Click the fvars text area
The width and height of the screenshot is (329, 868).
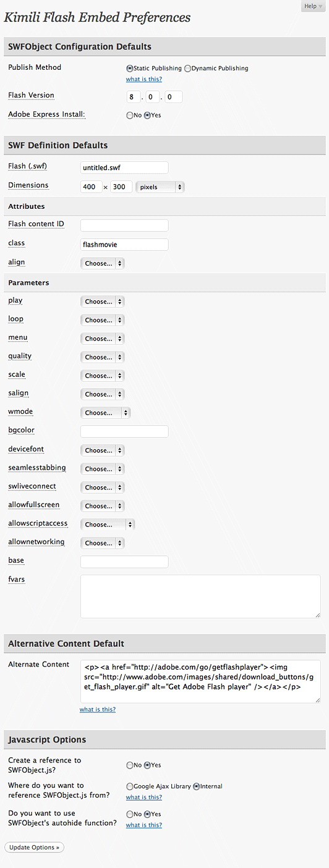[200, 596]
